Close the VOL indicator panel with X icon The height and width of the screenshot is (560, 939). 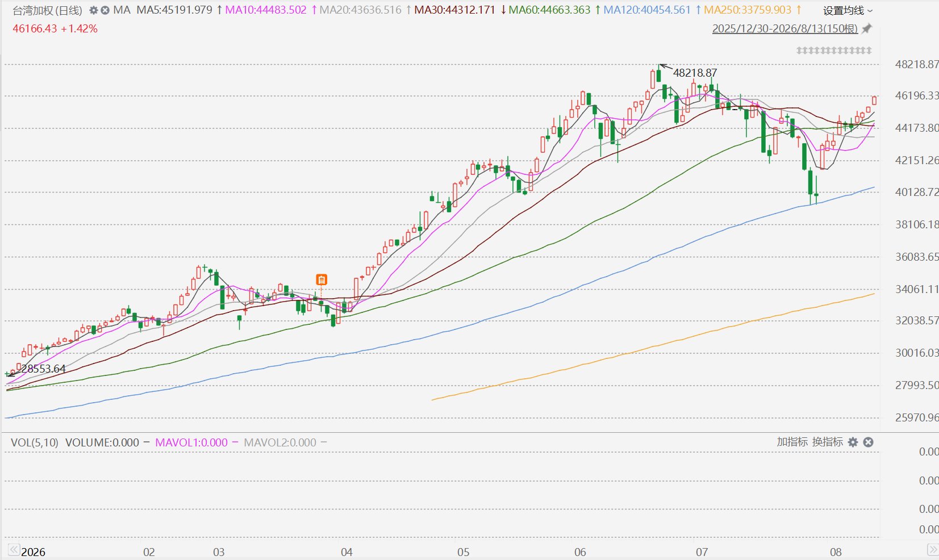pyautogui.click(x=868, y=442)
